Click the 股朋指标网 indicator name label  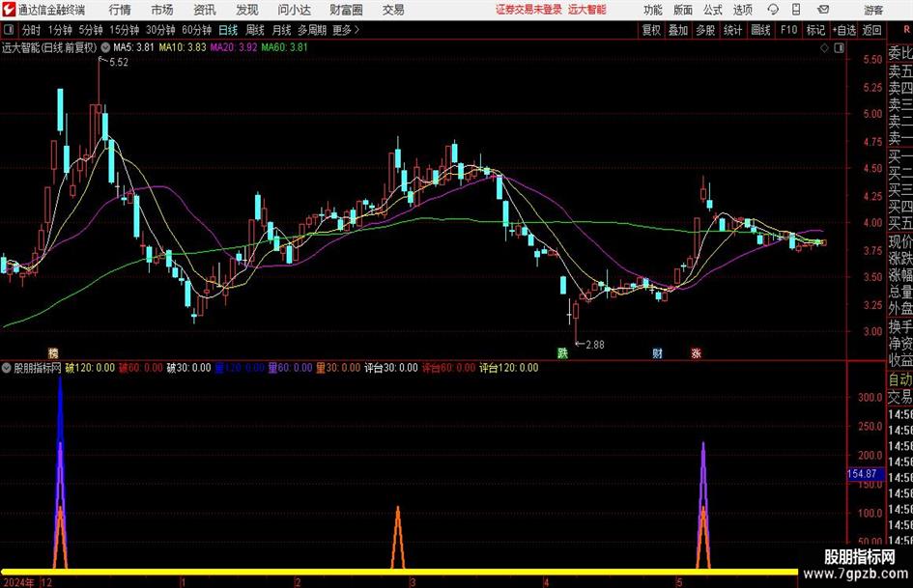coord(38,368)
